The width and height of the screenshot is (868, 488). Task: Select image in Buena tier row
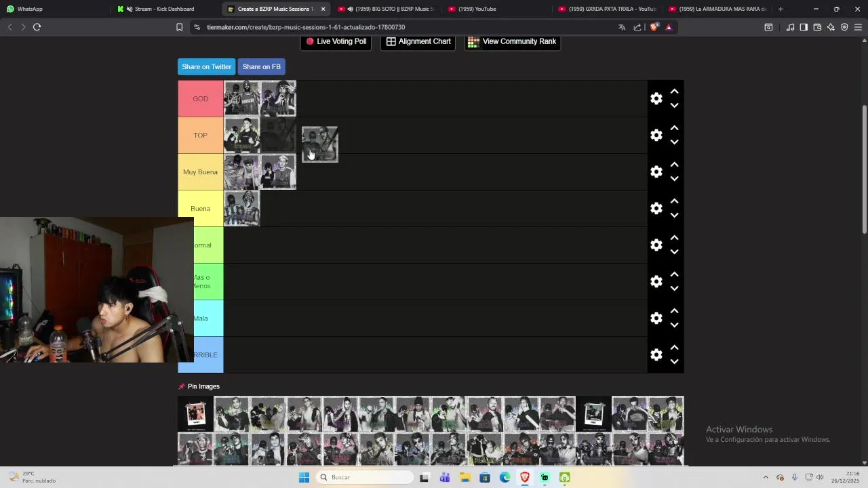pos(241,209)
